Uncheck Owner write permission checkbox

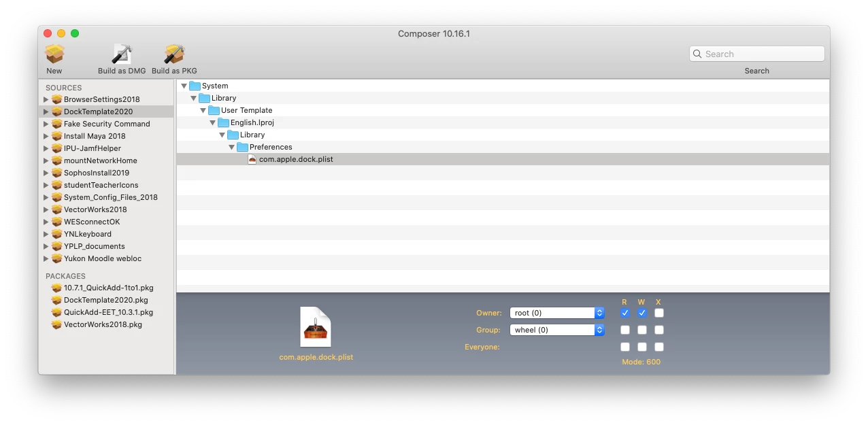[x=642, y=313]
